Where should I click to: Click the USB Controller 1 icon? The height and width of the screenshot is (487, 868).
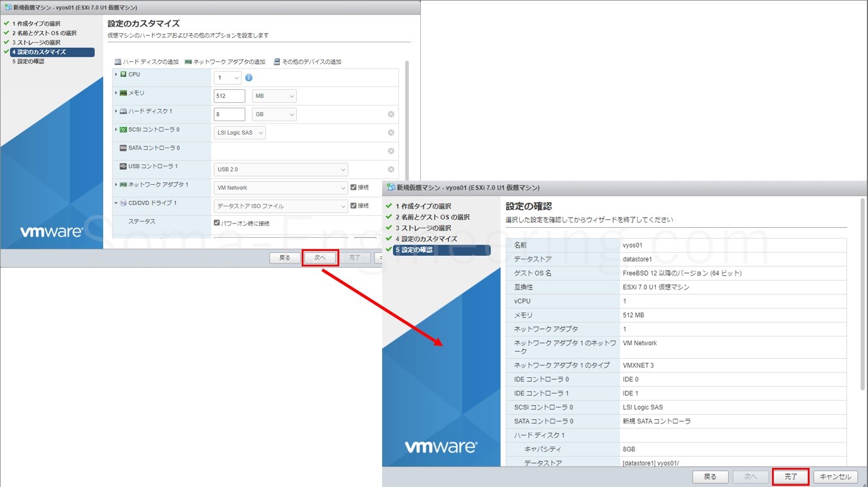(123, 166)
